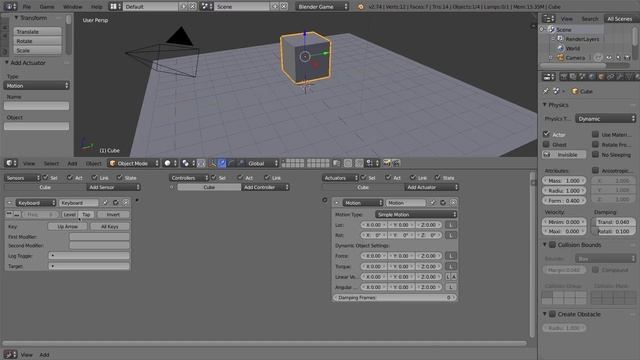Click the Motion actuator input link socket

[x=324, y=200]
